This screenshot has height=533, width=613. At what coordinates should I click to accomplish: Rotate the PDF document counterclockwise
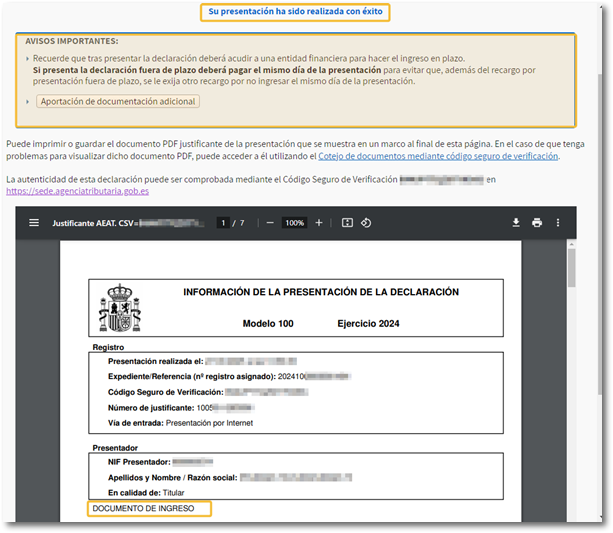366,223
